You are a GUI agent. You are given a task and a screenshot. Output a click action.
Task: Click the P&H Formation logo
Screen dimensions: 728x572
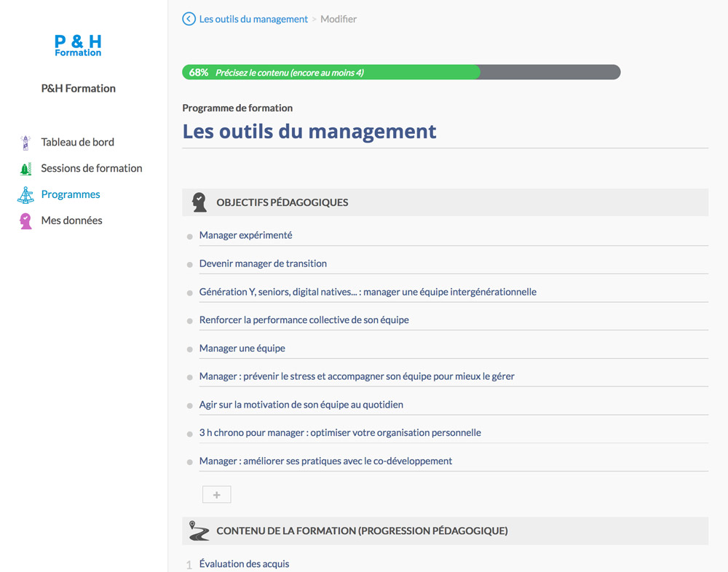[x=78, y=45]
